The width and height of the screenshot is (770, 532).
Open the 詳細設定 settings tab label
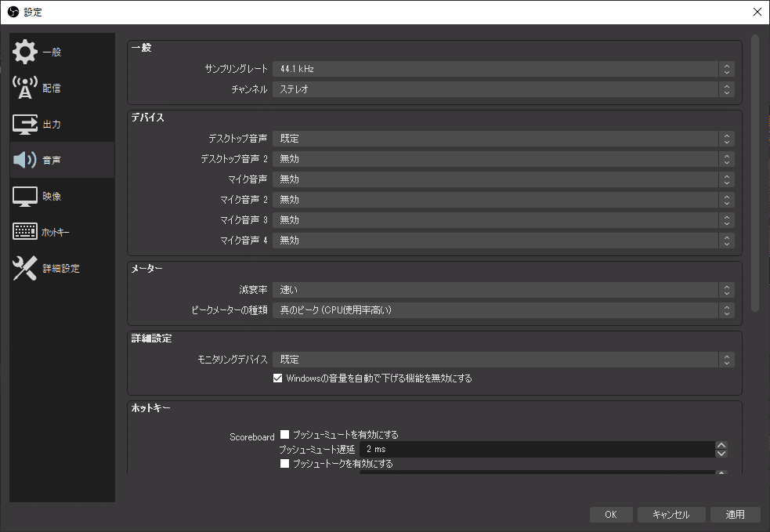(61, 268)
